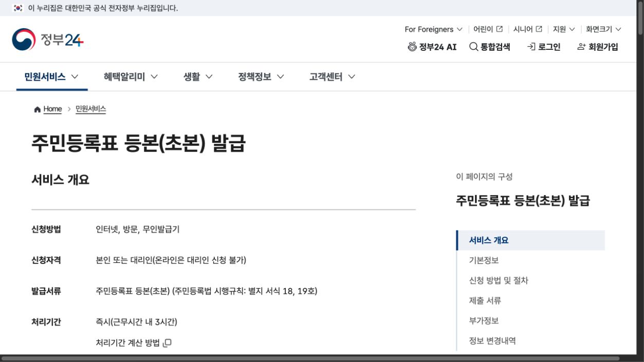Click the chevron next to 정책정보

coord(280,77)
